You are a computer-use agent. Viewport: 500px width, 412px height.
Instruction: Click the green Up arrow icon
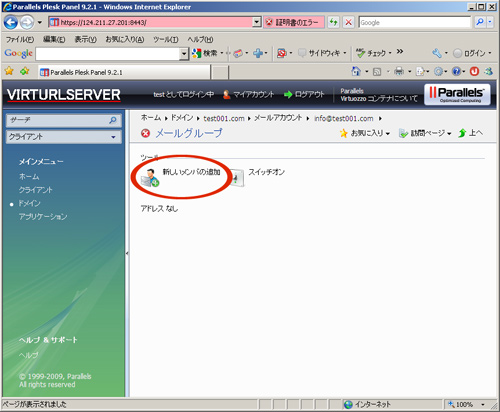click(x=462, y=133)
